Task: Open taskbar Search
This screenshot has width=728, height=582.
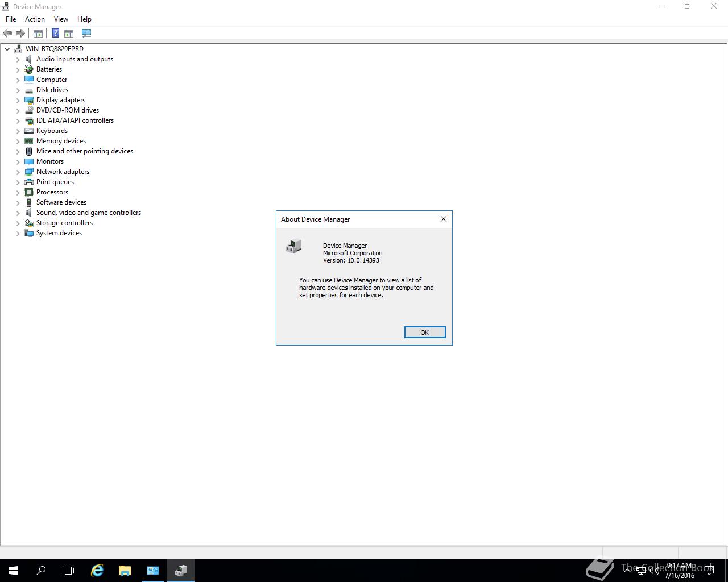Action: coord(41,571)
